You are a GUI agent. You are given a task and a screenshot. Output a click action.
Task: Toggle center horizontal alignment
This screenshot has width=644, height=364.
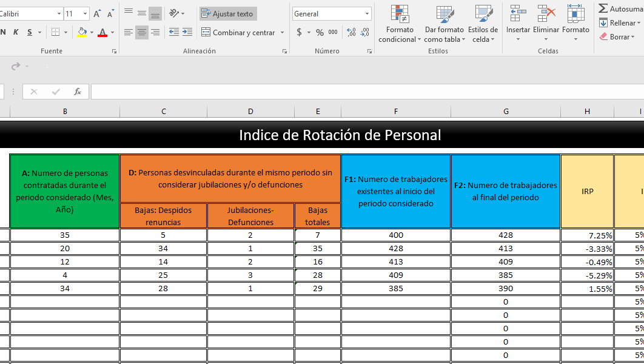(x=142, y=32)
